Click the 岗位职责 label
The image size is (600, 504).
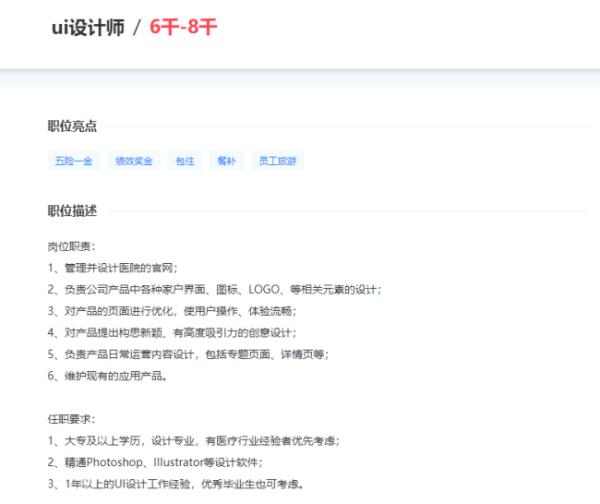[71, 246]
